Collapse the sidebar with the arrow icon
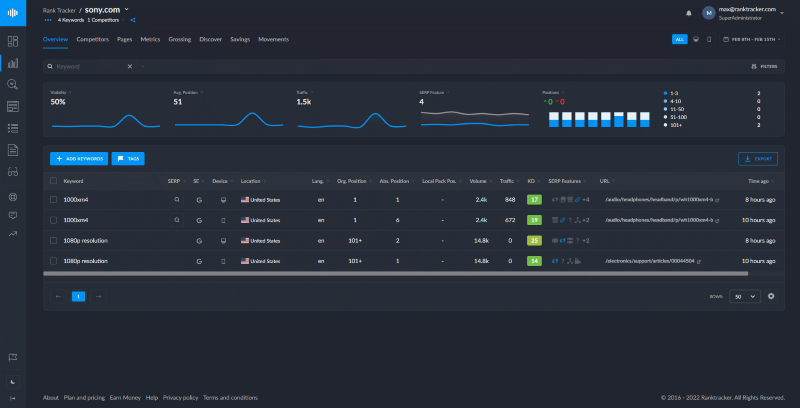This screenshot has height=408, width=800. coord(13,398)
